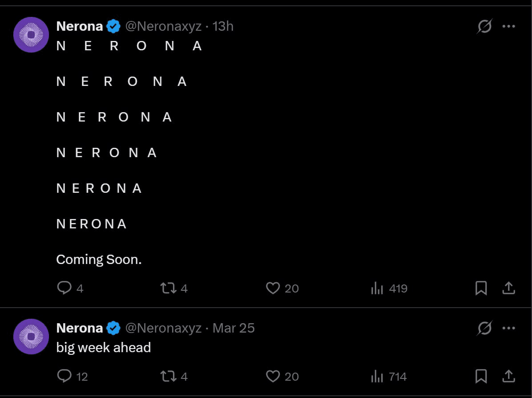Reply to the "Coming Soon" post
The height and width of the screenshot is (398, 532).
tap(64, 288)
